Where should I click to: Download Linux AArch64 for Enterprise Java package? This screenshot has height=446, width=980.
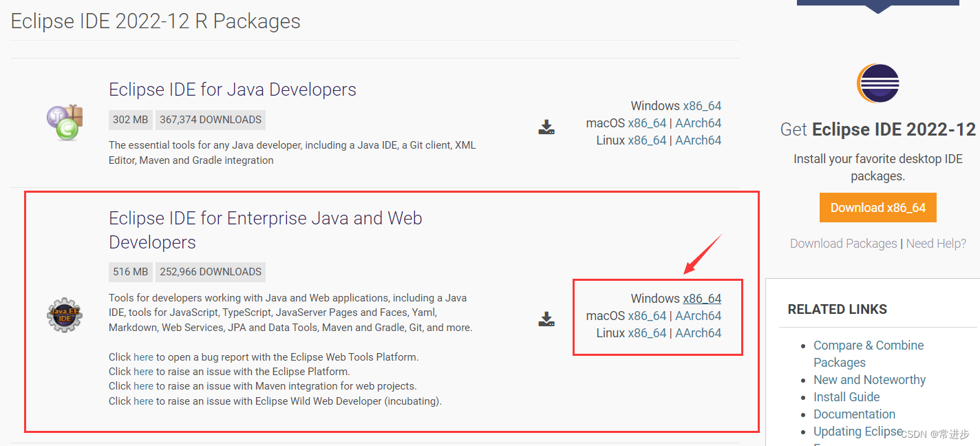[x=699, y=333]
